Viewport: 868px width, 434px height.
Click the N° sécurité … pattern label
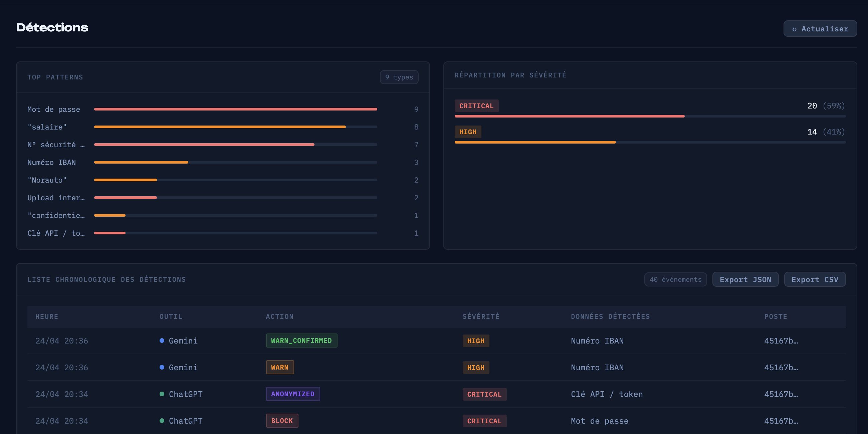click(x=56, y=145)
